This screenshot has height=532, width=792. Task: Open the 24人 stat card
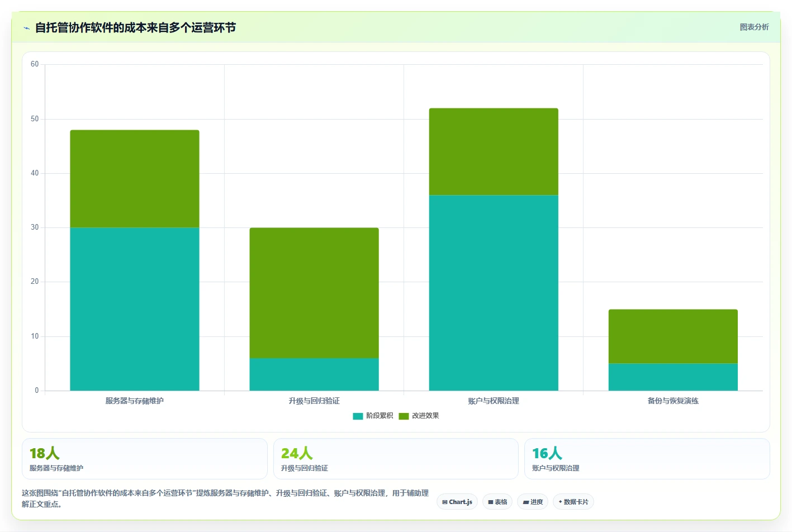click(x=396, y=459)
